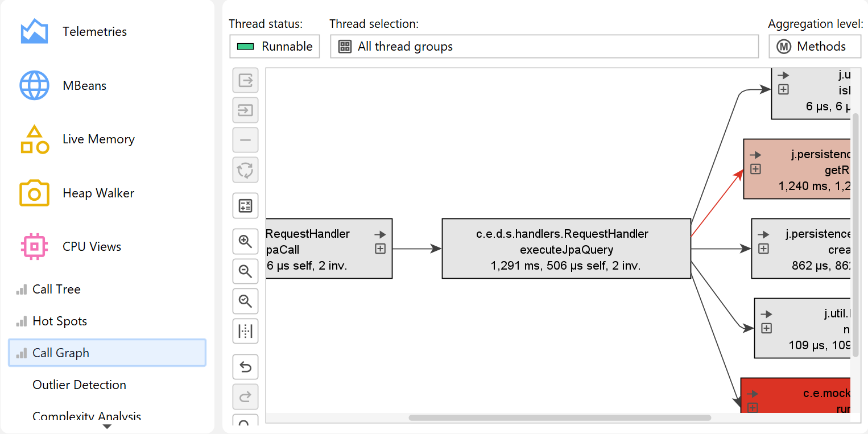Viewport: 868px width, 434px height.
Task: Select Call Tree view
Action: [56, 290]
